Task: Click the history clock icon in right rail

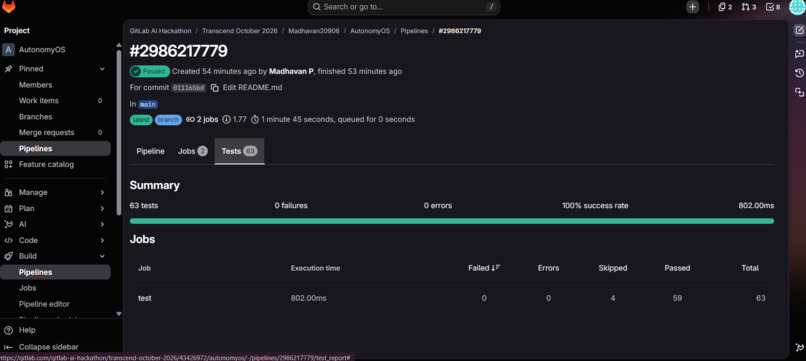Action: [x=799, y=73]
